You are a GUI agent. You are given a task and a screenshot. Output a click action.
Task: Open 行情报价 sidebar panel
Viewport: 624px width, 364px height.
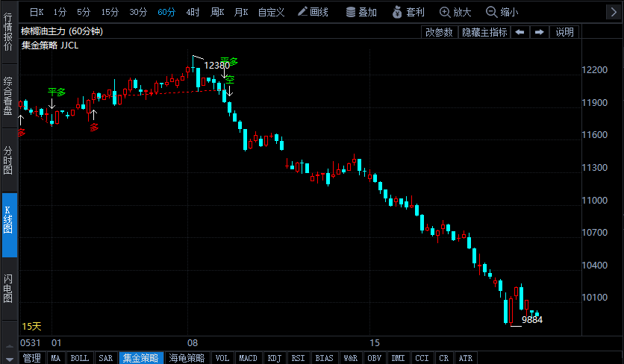click(x=8, y=32)
